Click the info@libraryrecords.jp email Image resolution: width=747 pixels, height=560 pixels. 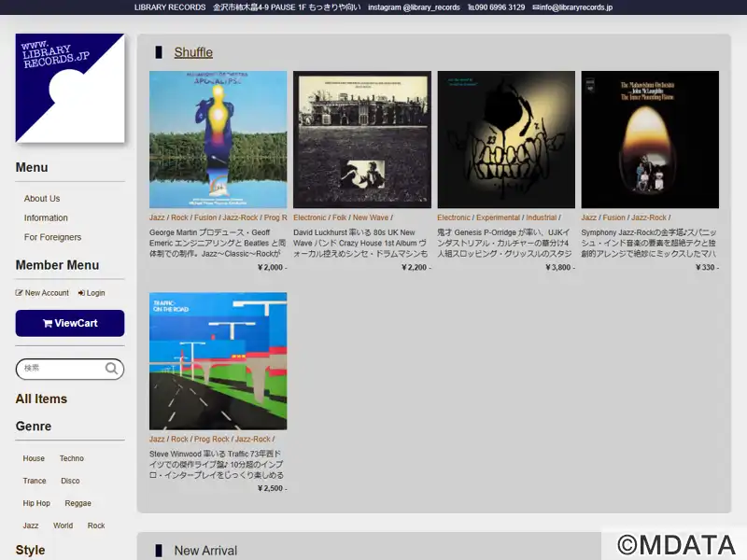point(572,7)
